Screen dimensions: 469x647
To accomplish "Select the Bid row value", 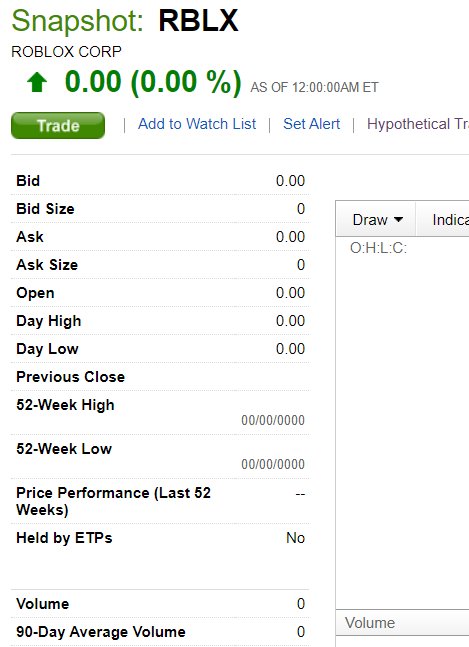I will tap(290, 181).
